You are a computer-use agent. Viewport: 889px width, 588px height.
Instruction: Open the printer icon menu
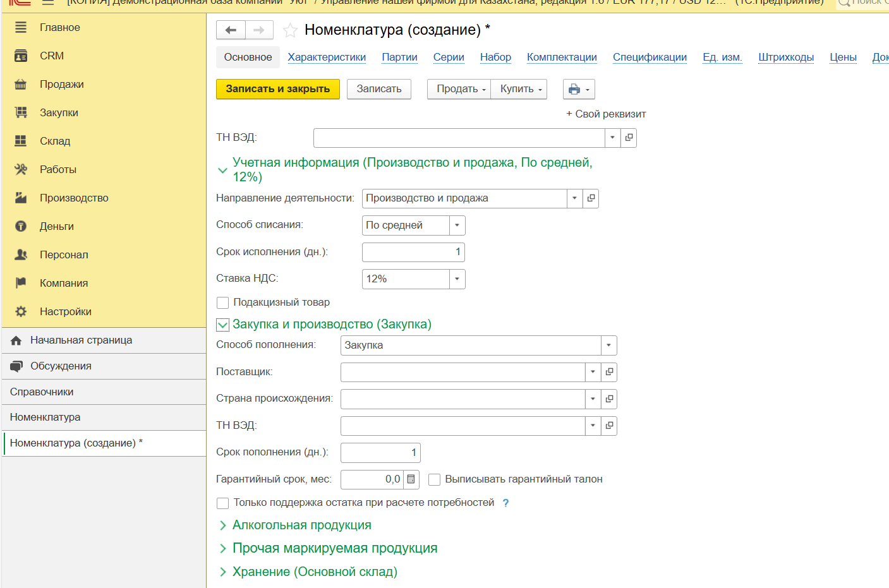tap(578, 89)
